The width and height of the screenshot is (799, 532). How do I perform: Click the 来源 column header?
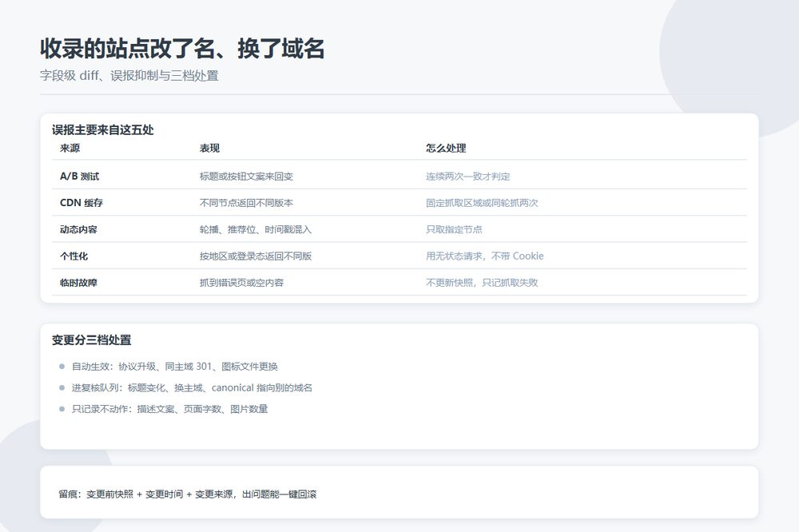(70, 149)
